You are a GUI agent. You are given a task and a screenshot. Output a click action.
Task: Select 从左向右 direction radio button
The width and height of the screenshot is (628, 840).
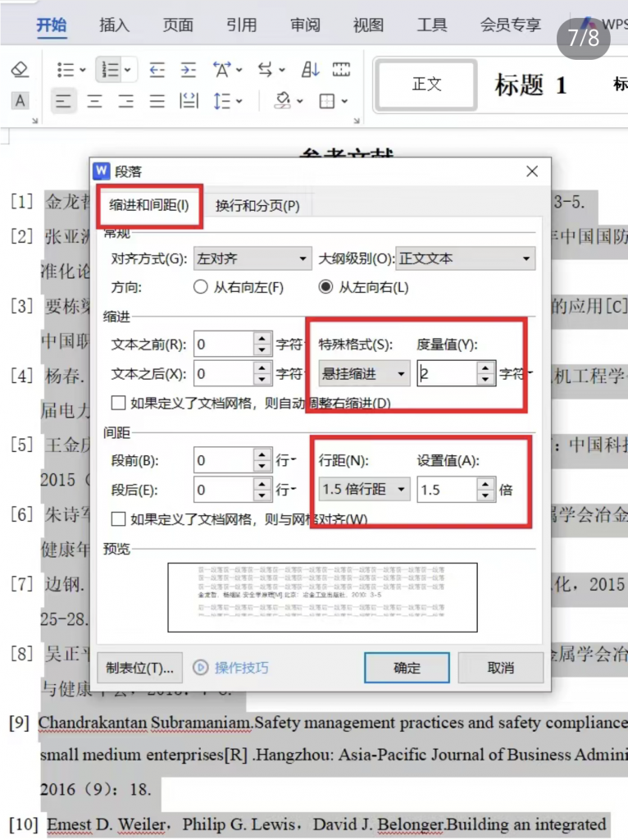coord(325,287)
